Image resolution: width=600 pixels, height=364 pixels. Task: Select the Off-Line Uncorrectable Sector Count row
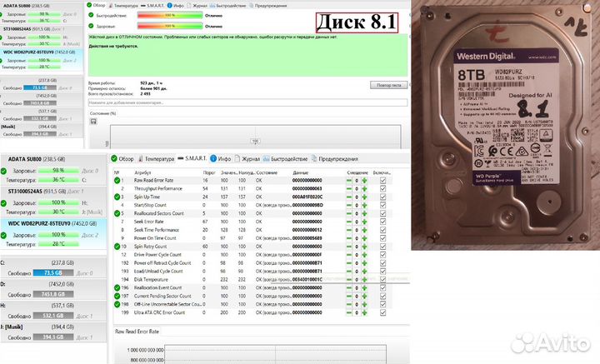(252, 304)
